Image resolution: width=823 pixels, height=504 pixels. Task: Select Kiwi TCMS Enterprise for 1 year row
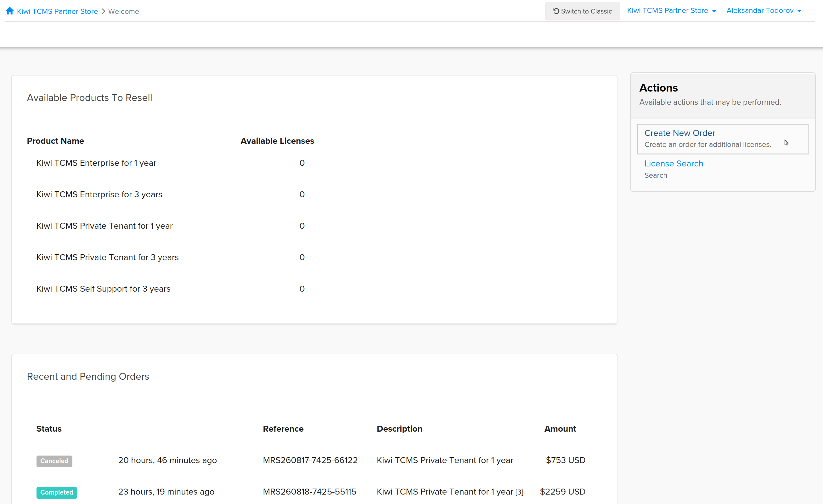pos(170,163)
